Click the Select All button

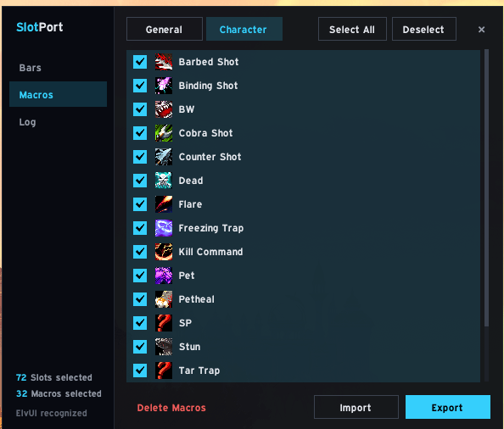click(x=352, y=29)
